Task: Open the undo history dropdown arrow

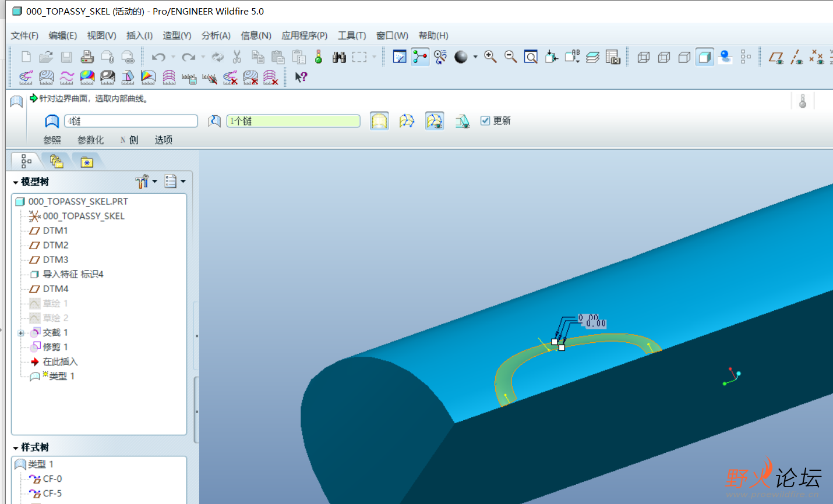Action: [173, 57]
